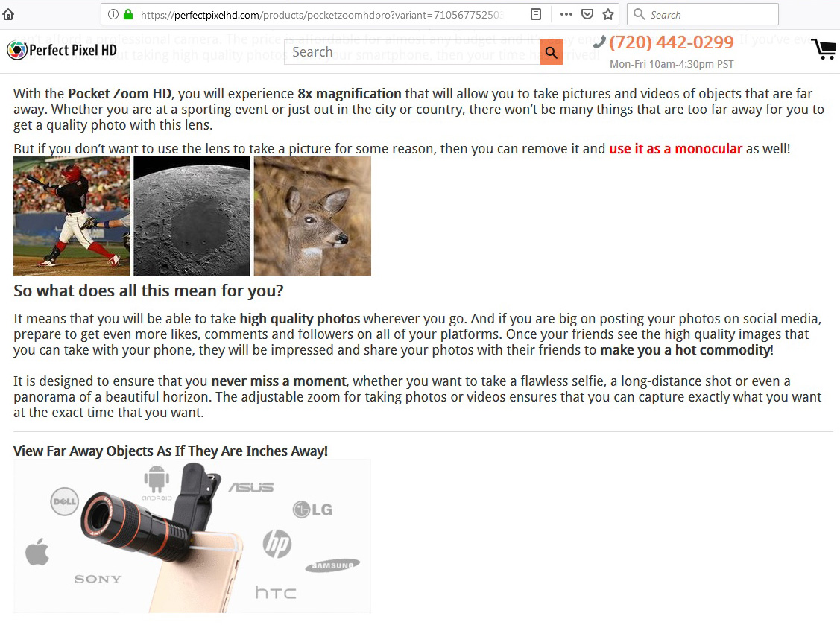
Task: Click the browser home icon
Action: 8,14
